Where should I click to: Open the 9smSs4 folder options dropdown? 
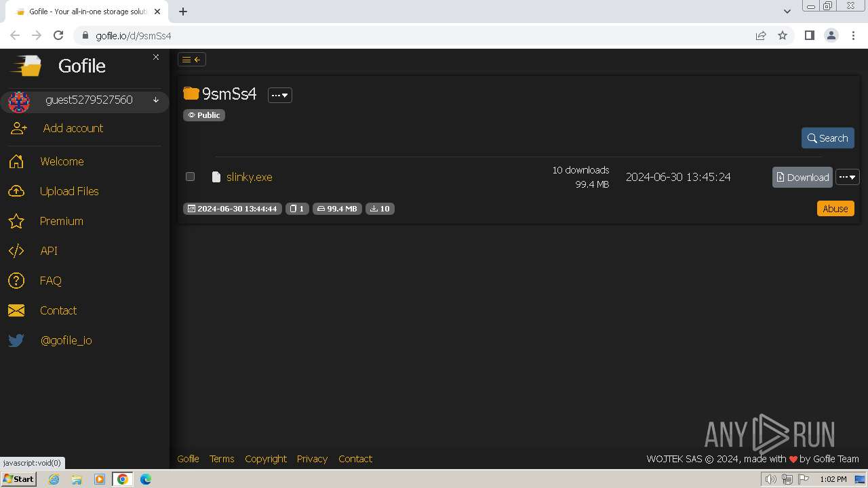280,96
